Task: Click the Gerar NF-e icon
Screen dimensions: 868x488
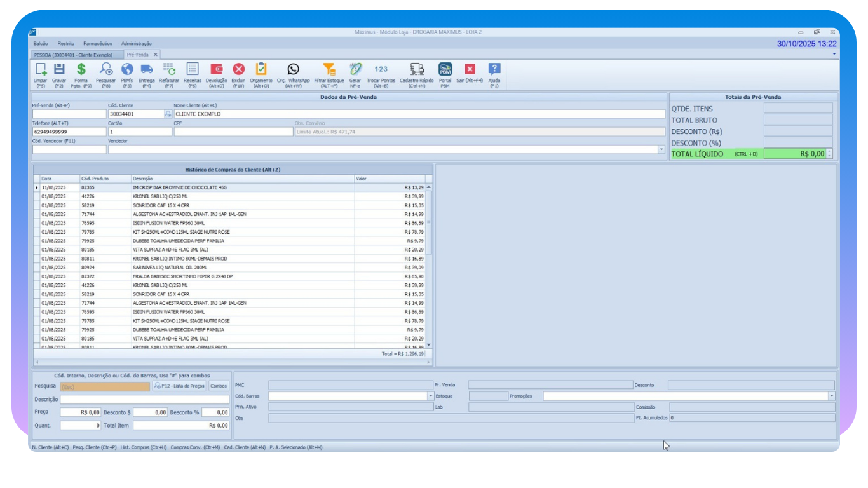Action: (355, 69)
